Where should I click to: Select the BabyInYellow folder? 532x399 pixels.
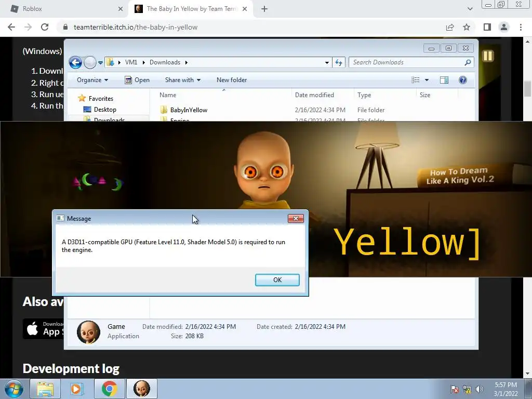pyautogui.click(x=189, y=110)
